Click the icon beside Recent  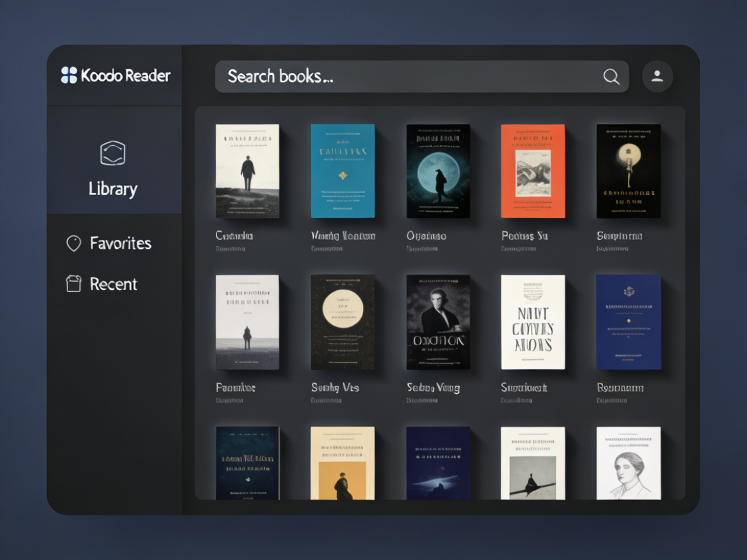74,283
